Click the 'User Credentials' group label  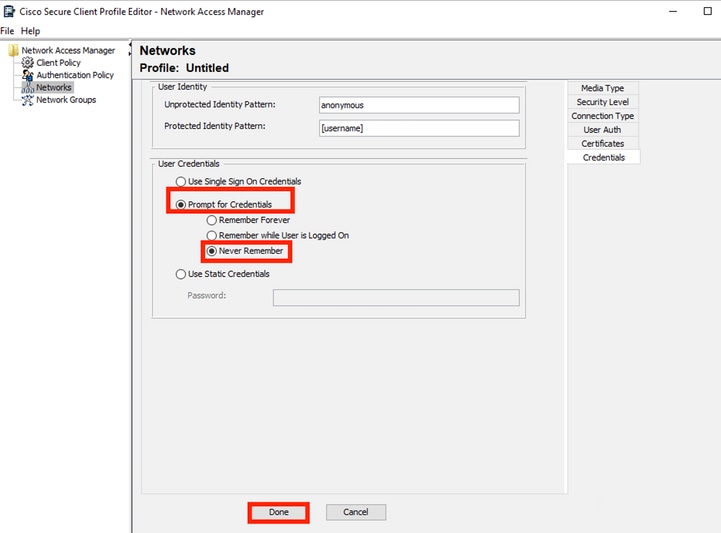189,164
